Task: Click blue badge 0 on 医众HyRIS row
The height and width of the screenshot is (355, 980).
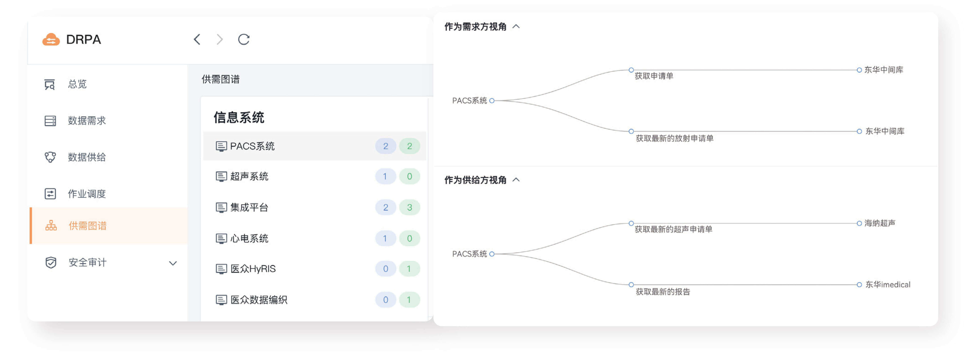Action: pyautogui.click(x=385, y=269)
